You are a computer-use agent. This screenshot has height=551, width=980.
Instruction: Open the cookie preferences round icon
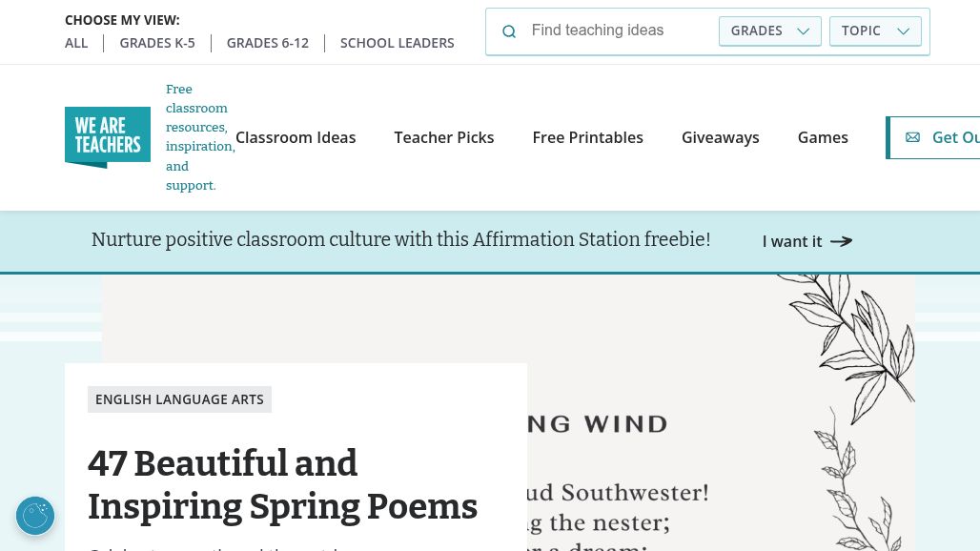[x=35, y=516]
